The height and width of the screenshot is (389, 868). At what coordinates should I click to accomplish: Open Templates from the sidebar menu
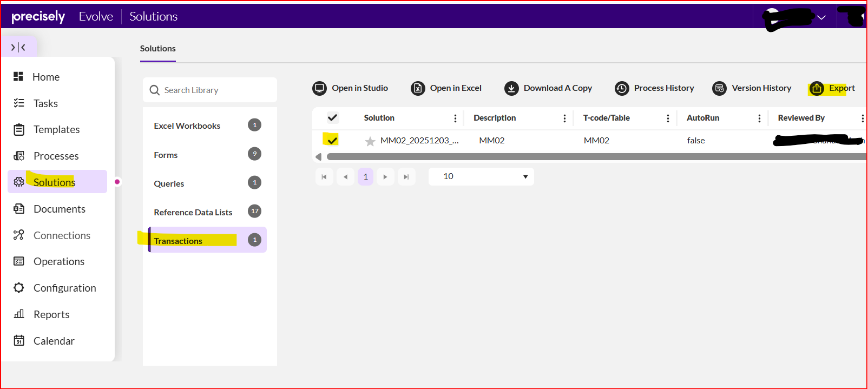click(57, 129)
